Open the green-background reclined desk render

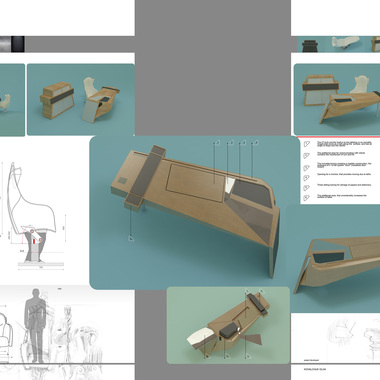click(228, 325)
